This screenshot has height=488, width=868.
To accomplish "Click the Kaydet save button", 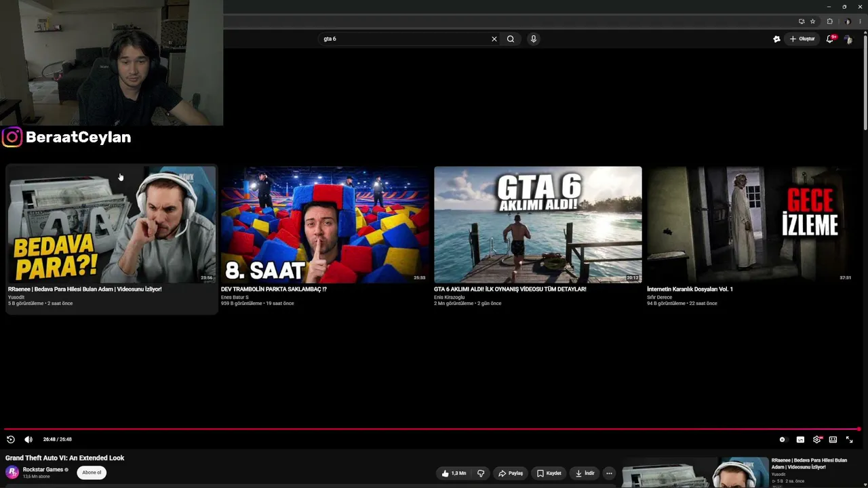I will point(549,473).
